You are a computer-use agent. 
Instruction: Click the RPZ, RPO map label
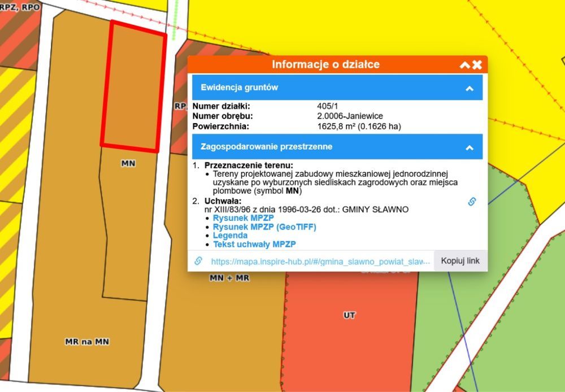click(20, 7)
